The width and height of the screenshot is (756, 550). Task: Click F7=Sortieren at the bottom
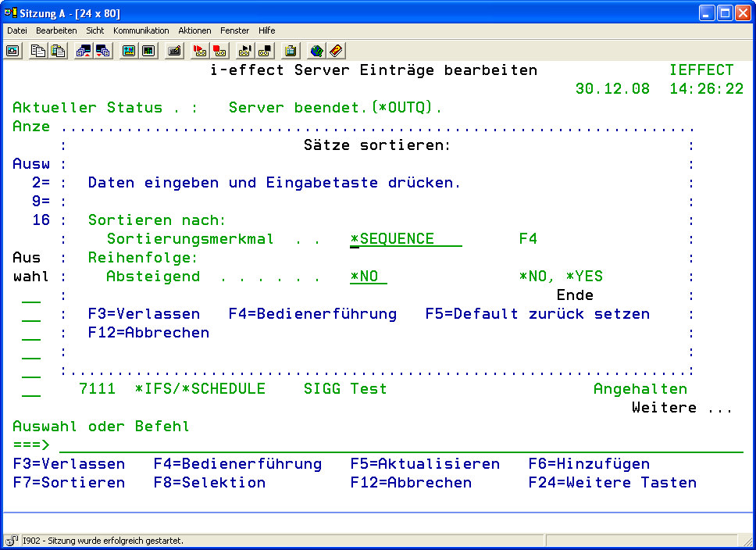pyautogui.click(x=69, y=483)
